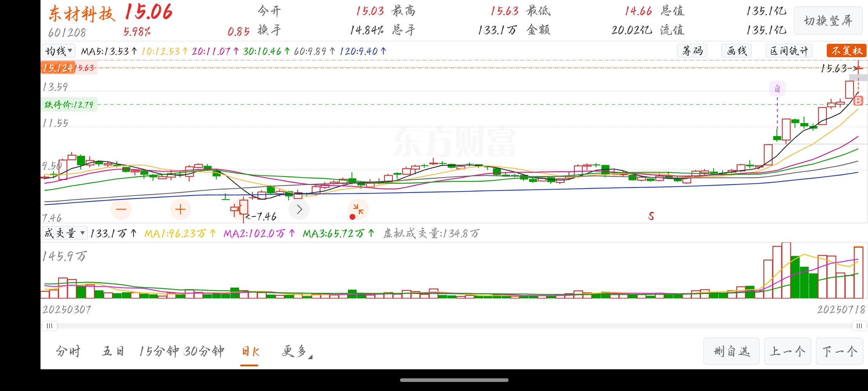Tap the latest red volume bar
This screenshot has width=868, height=391.
pos(859,272)
